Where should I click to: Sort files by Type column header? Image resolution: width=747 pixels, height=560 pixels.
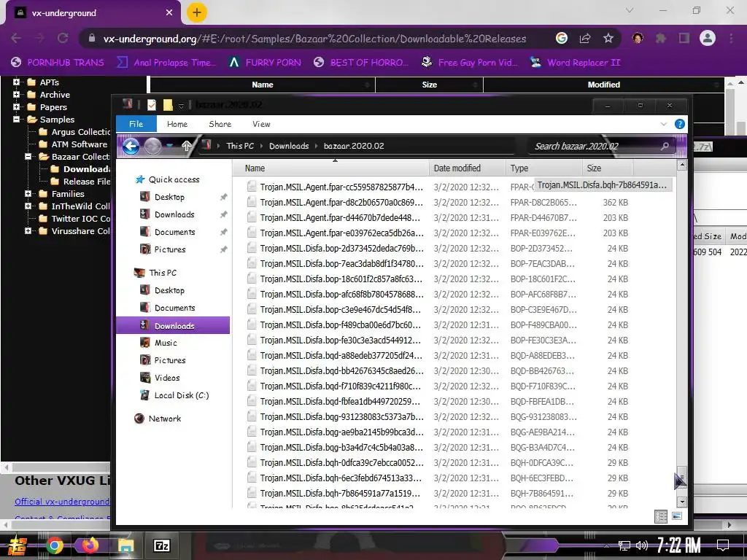(x=543, y=168)
